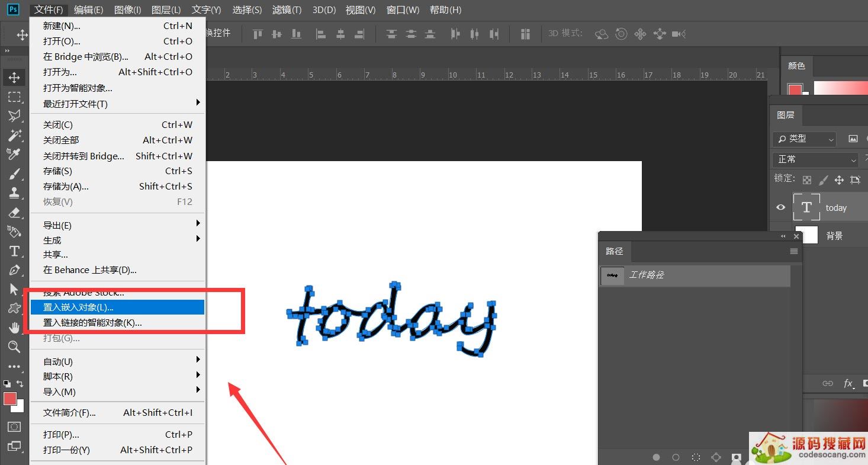Viewport: 868px width, 465px height.
Task: Open the blend mode dropdown set to 正常
Action: [815, 159]
